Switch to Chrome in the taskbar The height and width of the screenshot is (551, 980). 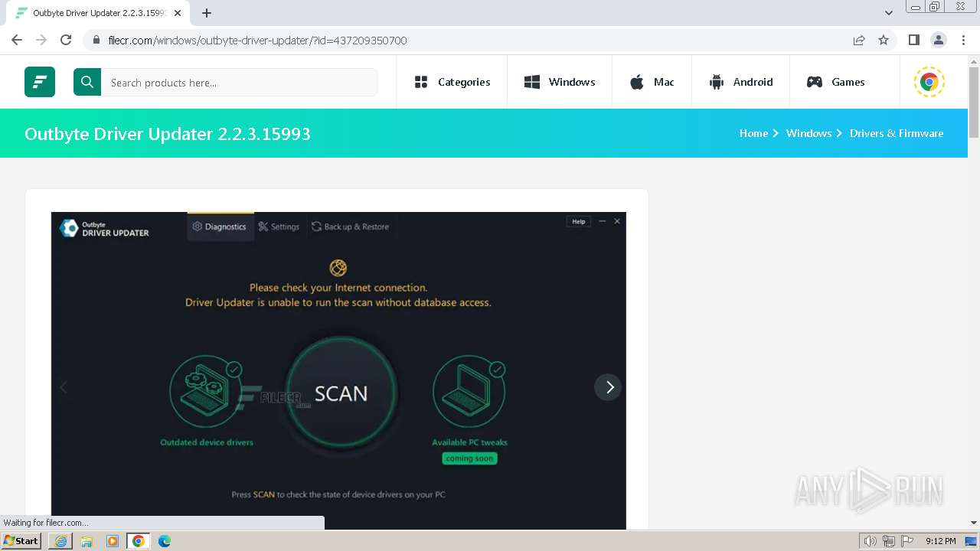pos(139,541)
